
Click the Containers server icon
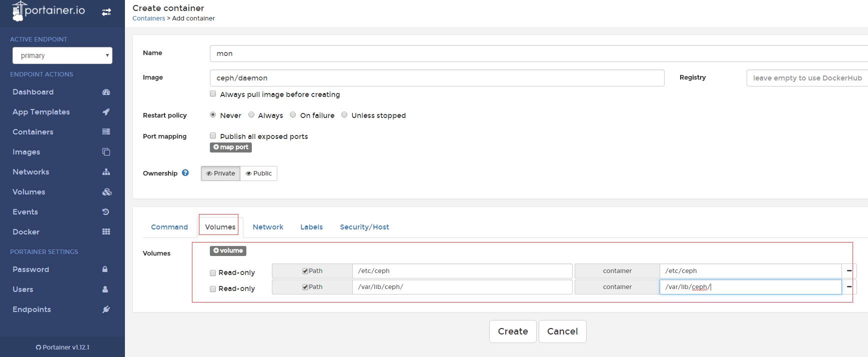106,132
